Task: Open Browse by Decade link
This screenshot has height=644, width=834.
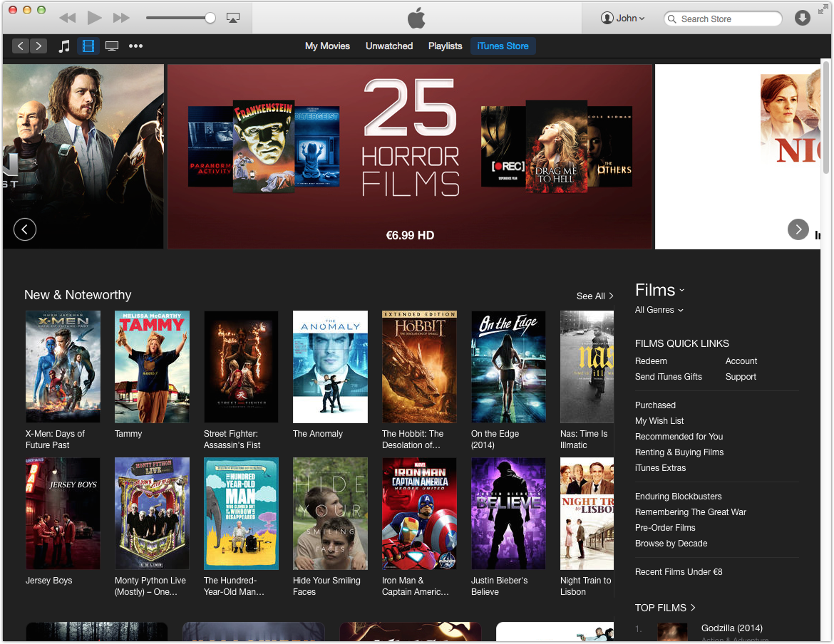Action: pos(671,543)
